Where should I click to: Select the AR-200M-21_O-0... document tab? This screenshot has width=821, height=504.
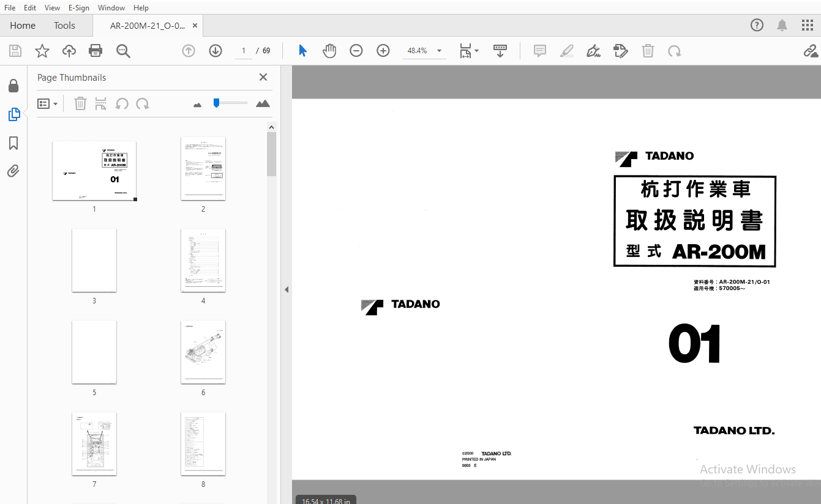tap(148, 26)
